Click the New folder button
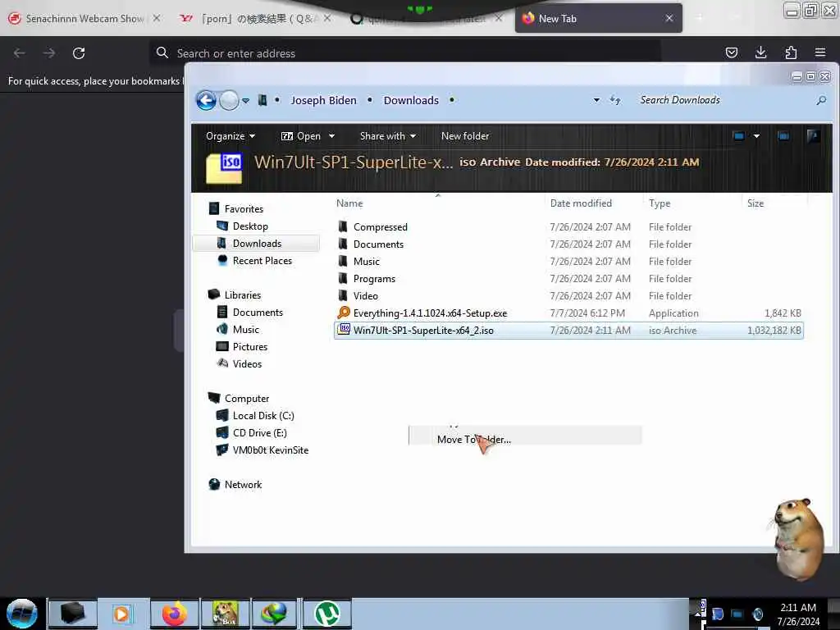The width and height of the screenshot is (840, 630). pyautogui.click(x=465, y=136)
